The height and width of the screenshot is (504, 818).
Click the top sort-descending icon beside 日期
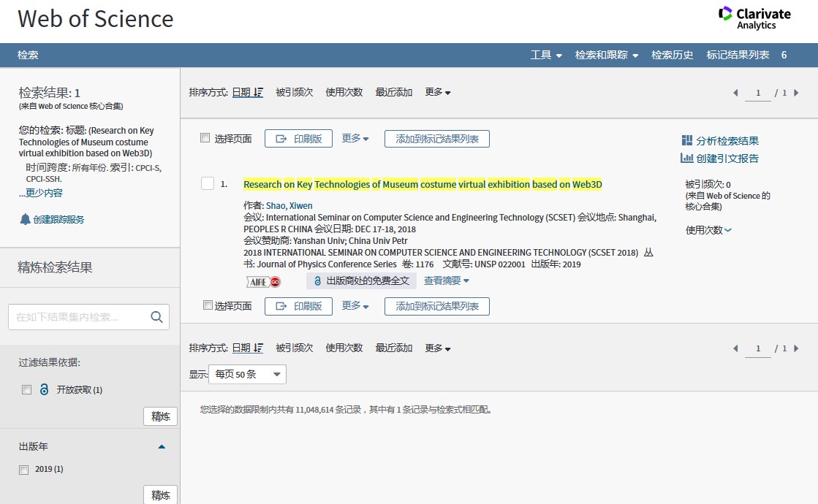(x=258, y=92)
